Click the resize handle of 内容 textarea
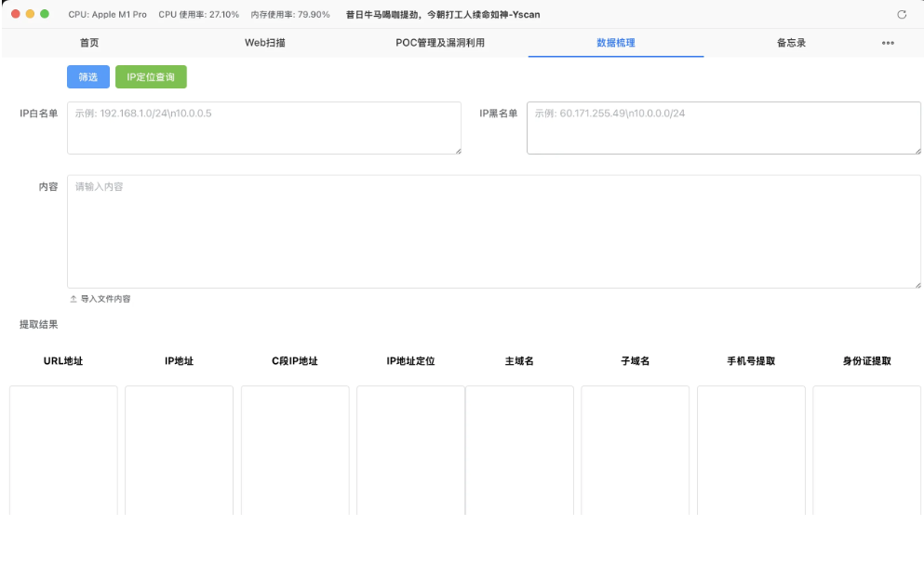Image resolution: width=924 pixels, height=566 pixels. [x=918, y=286]
